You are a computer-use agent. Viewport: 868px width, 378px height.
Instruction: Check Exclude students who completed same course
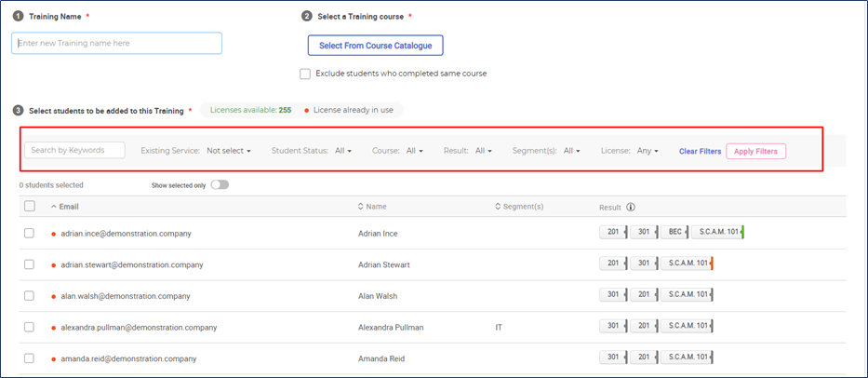tap(305, 74)
